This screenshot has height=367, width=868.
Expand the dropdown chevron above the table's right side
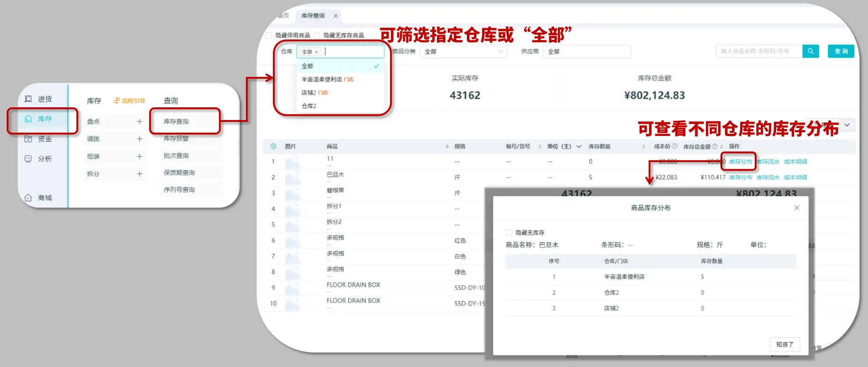tap(847, 125)
